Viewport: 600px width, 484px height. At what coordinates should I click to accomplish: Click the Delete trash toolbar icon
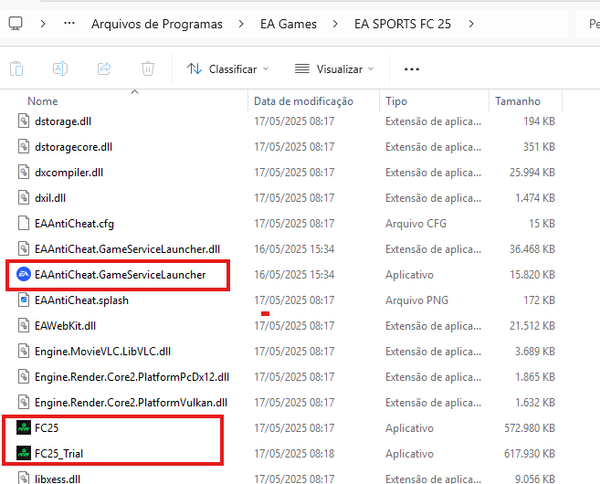tap(148, 69)
